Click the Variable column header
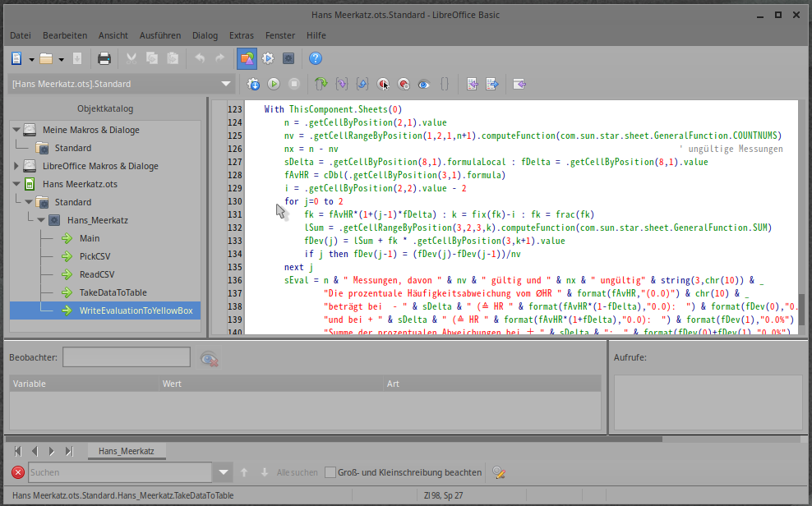 click(84, 384)
